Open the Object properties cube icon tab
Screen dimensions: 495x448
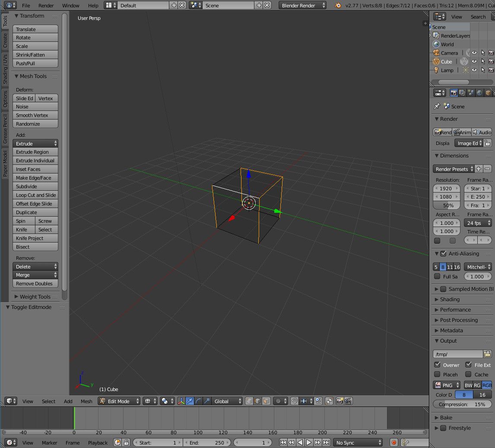(488, 93)
